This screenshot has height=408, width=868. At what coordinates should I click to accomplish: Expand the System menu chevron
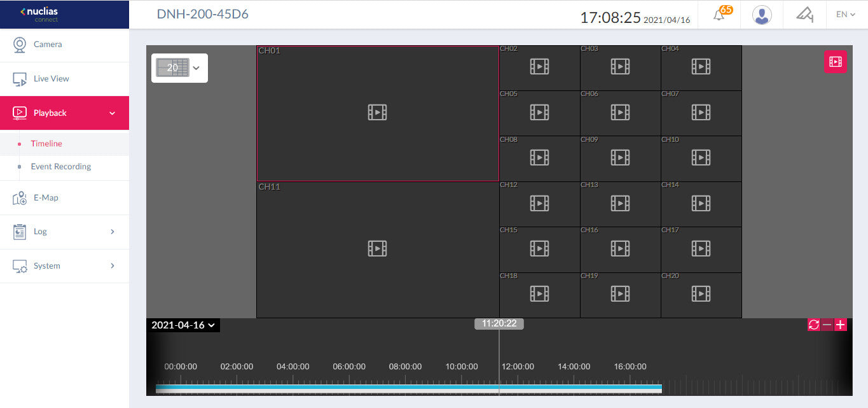[113, 265]
